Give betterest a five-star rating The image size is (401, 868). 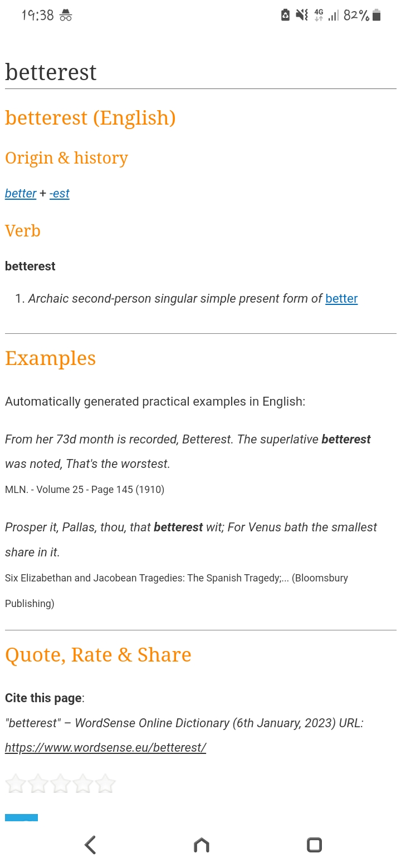click(105, 784)
